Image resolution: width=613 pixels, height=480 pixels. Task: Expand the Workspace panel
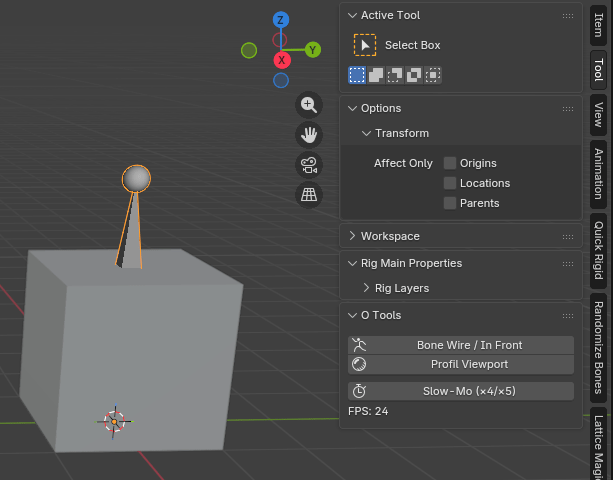tap(390, 236)
